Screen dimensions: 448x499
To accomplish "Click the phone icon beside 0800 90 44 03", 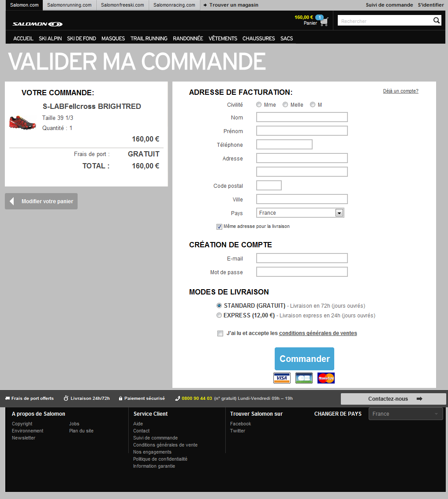I will [x=178, y=398].
